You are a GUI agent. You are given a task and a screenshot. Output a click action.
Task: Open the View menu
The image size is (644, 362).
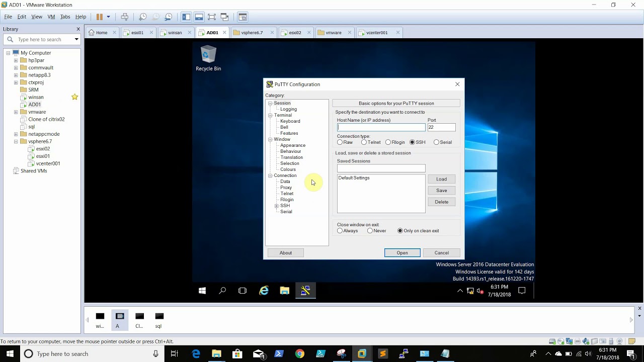point(37,17)
